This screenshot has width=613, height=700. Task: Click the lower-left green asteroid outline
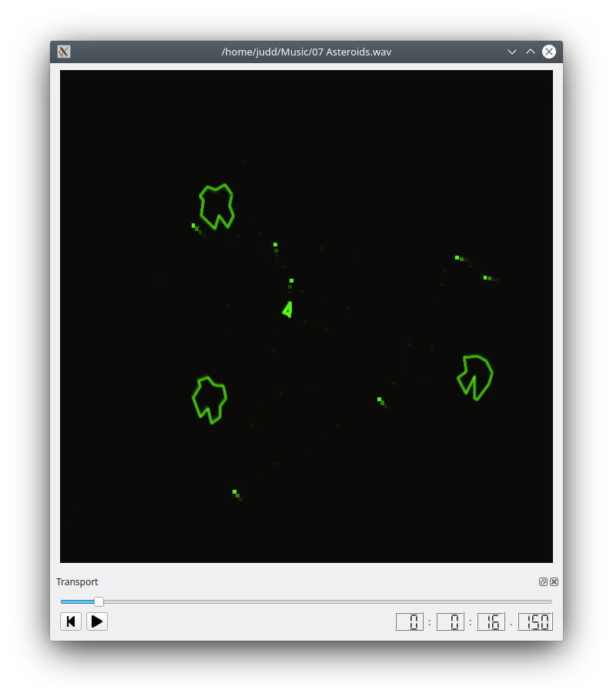tap(209, 400)
